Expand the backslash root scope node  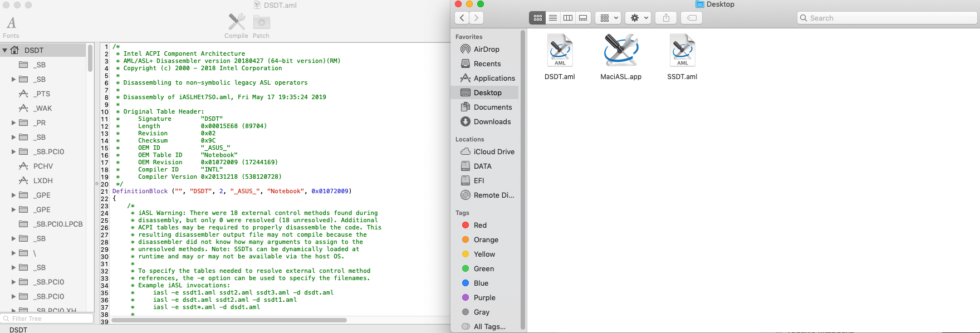point(13,253)
